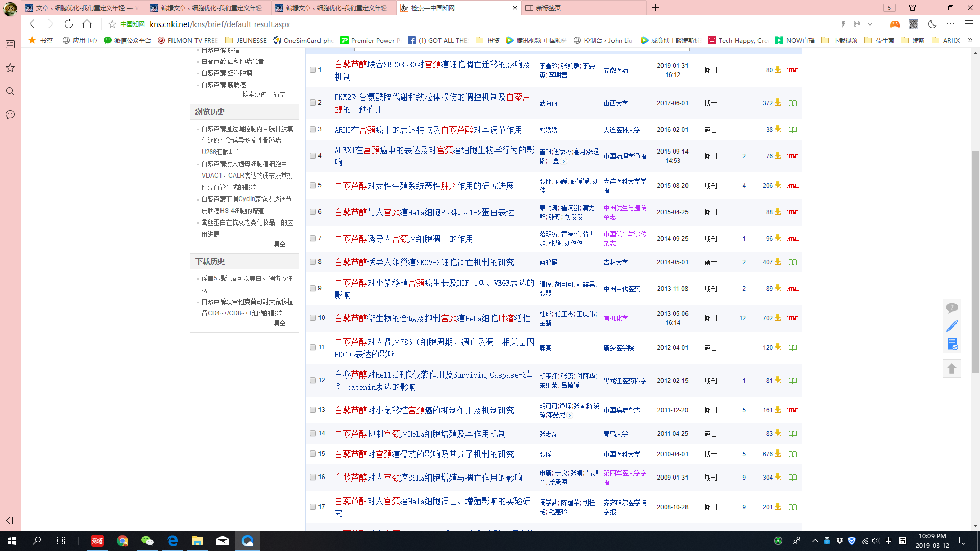This screenshot has height=551, width=980.
Task: Reload the current page
Action: [68, 24]
